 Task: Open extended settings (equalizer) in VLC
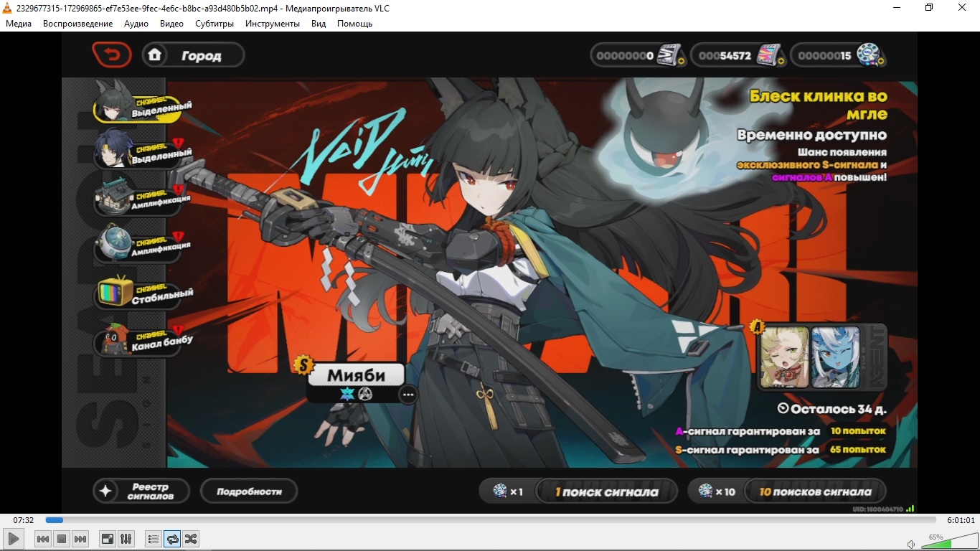[126, 539]
